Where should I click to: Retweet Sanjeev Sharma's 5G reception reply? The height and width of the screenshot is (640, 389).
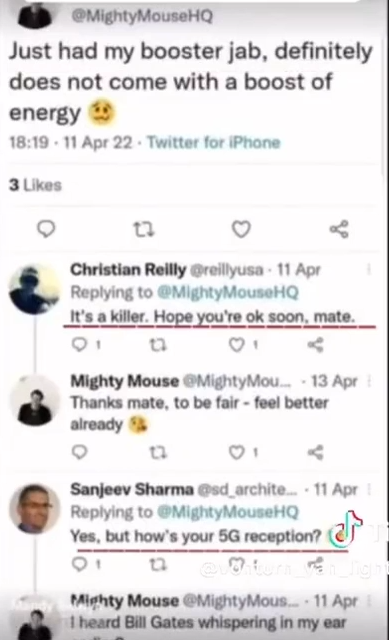(x=158, y=564)
